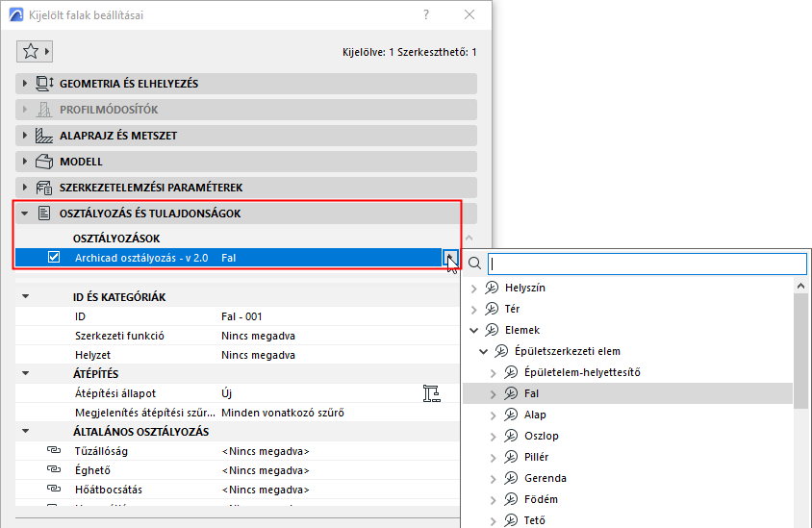Expand the Oszlop tree node chevron
This screenshot has height=528, width=812.
[x=493, y=437]
